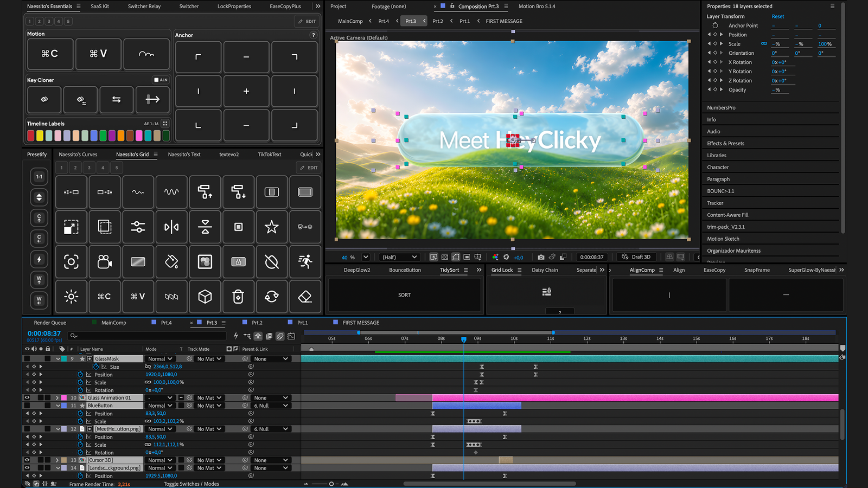Click the star icon in Naessito's Grid
The width and height of the screenshot is (868, 488).
pyautogui.click(x=272, y=227)
